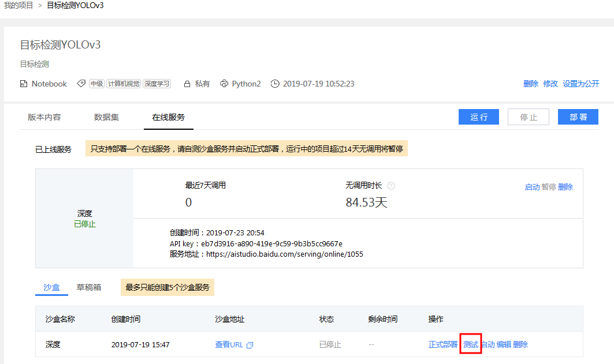This screenshot has height=364, width=614.
Task: Click the Notebook file icon
Action: tap(24, 84)
